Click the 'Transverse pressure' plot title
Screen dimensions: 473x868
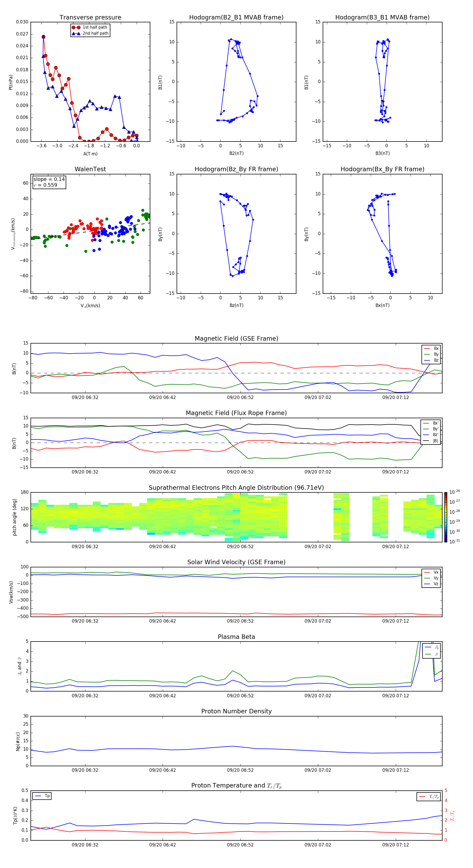(90, 18)
